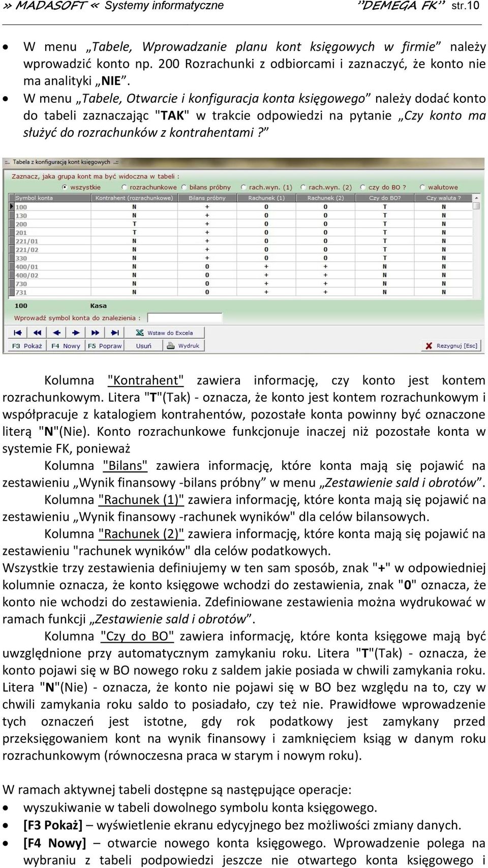Jump to the last record arrow button
The height and width of the screenshot is (868, 488).
(x=115, y=333)
